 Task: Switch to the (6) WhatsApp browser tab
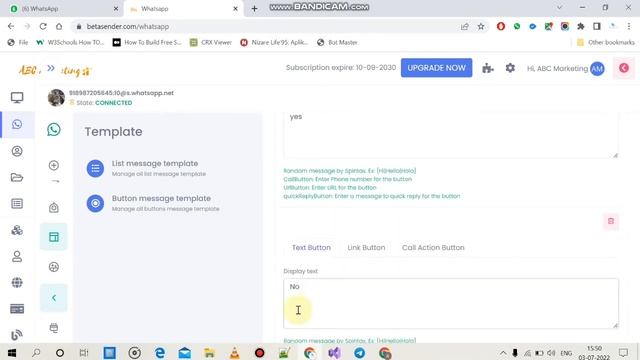[x=63, y=9]
